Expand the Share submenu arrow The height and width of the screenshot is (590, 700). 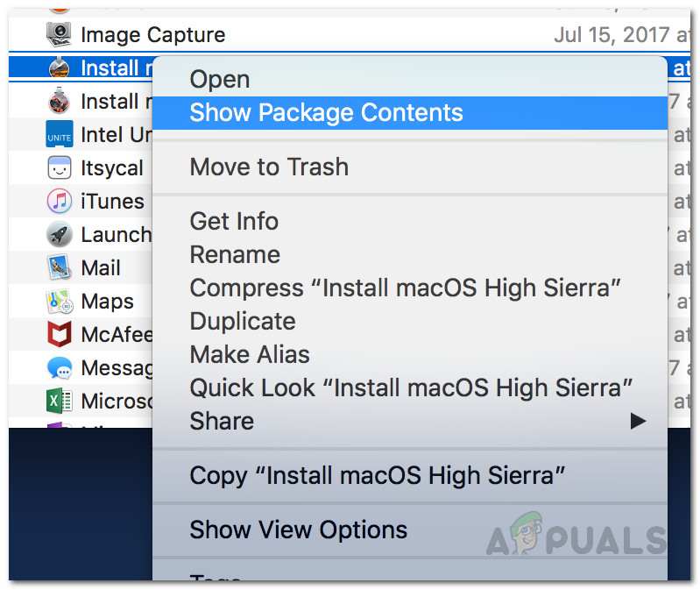[637, 422]
